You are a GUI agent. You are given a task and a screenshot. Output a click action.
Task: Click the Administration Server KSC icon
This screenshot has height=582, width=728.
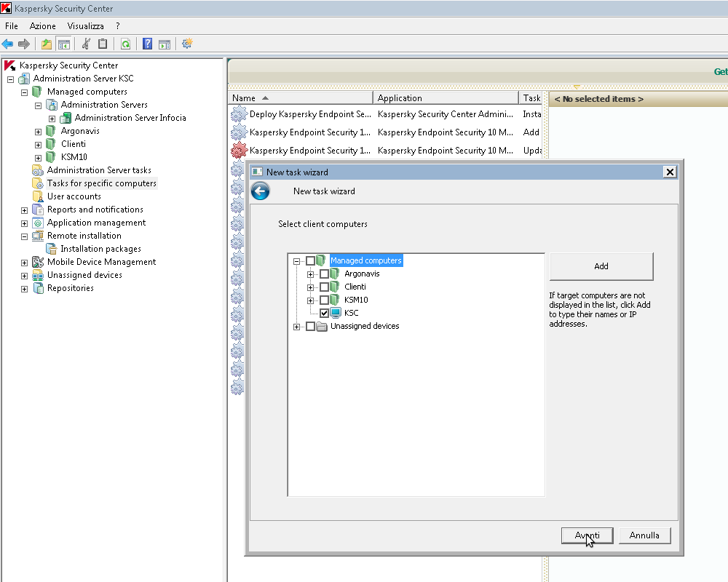[24, 79]
